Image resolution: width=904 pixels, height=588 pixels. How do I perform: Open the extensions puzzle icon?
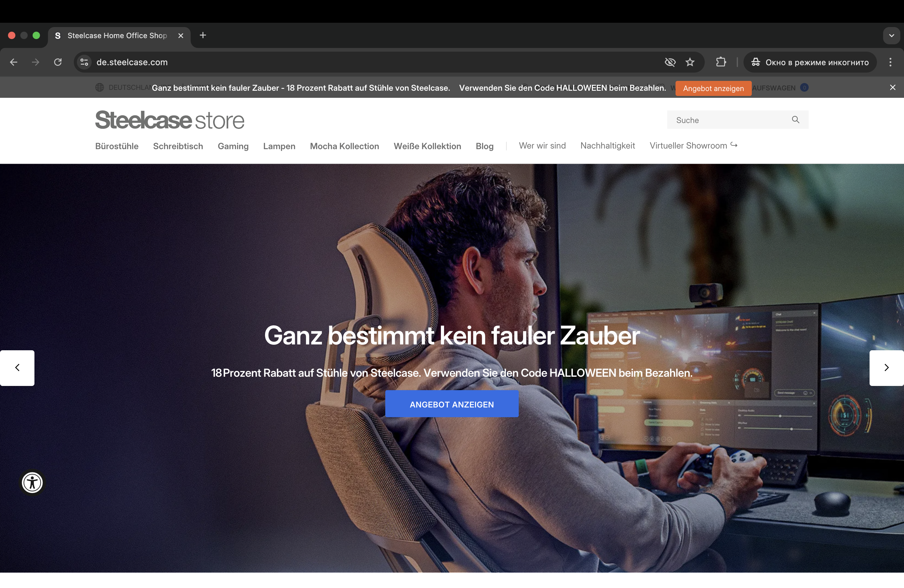[720, 62]
